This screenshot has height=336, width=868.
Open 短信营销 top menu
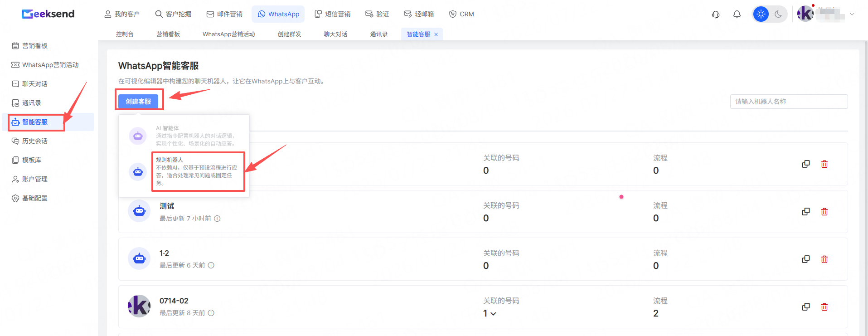(x=332, y=14)
